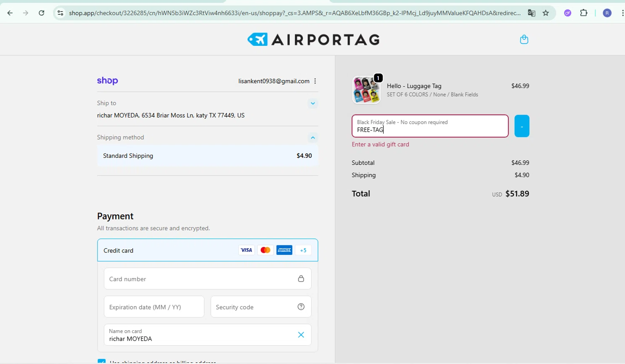Image resolution: width=625 pixels, height=364 pixels.
Task: Click the Payment heading
Action: tap(115, 216)
